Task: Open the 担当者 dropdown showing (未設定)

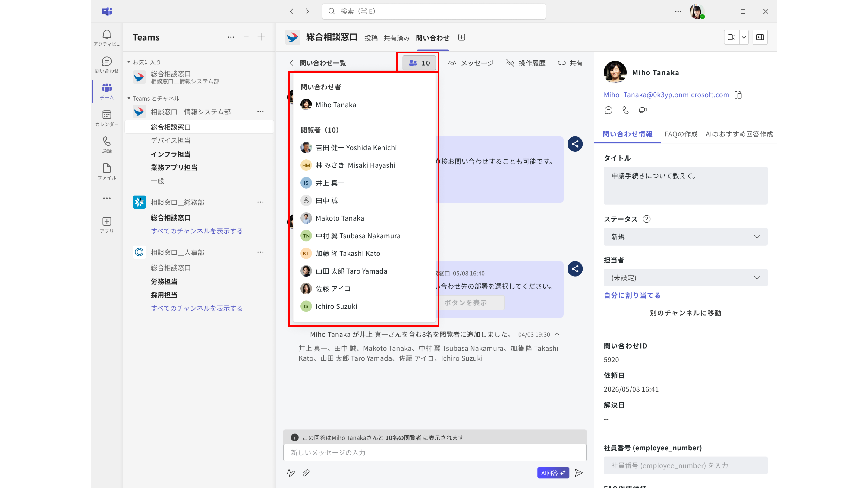Action: (686, 277)
